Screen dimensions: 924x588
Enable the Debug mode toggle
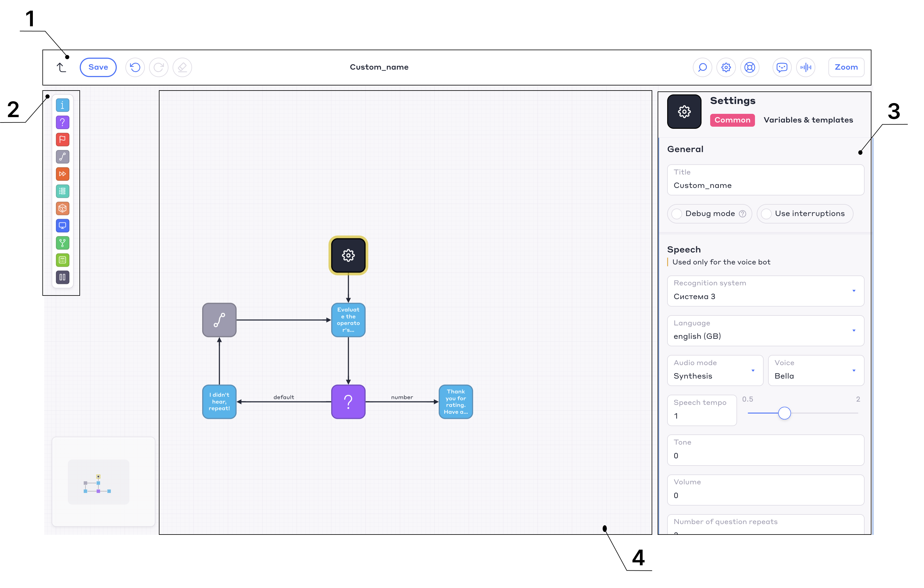[x=677, y=214]
